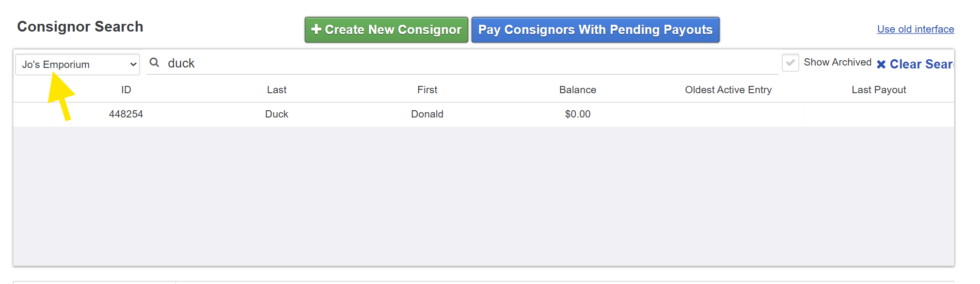The image size is (980, 284).
Task: Click Pay Consignors With Pending Payouts
Action: click(x=595, y=30)
